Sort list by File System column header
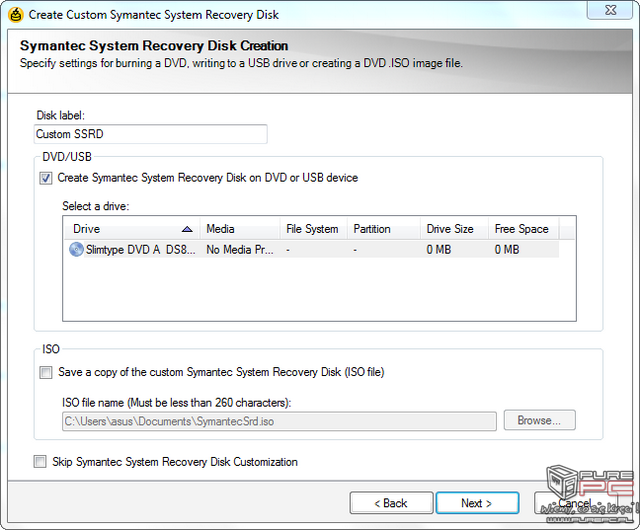640x530 pixels. tap(313, 229)
